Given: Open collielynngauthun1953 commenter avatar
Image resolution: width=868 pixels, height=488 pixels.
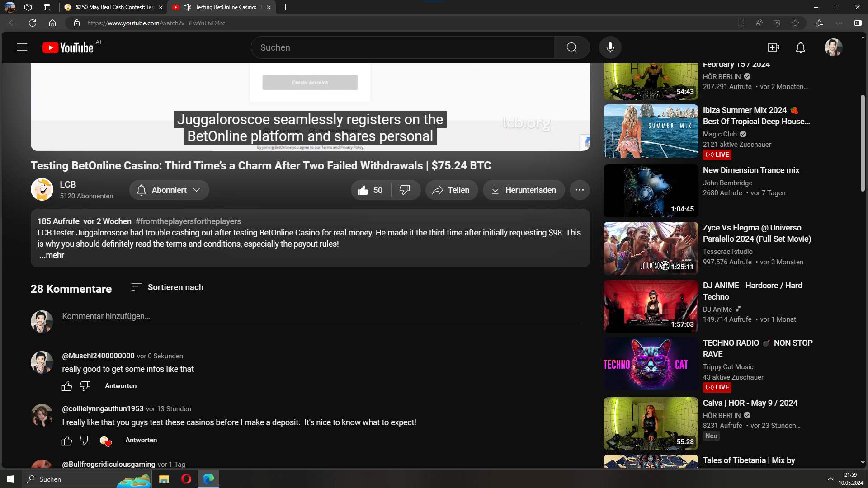Looking at the screenshot, I should [x=42, y=415].
